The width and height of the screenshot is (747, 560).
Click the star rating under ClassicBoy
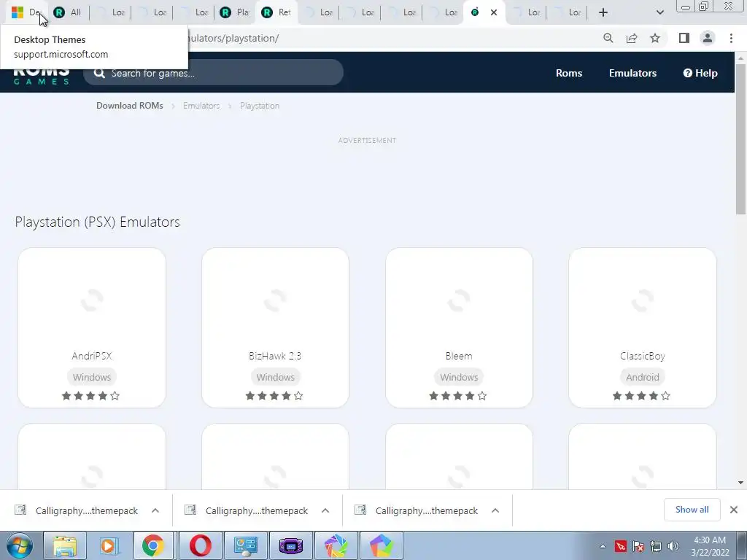click(x=641, y=396)
